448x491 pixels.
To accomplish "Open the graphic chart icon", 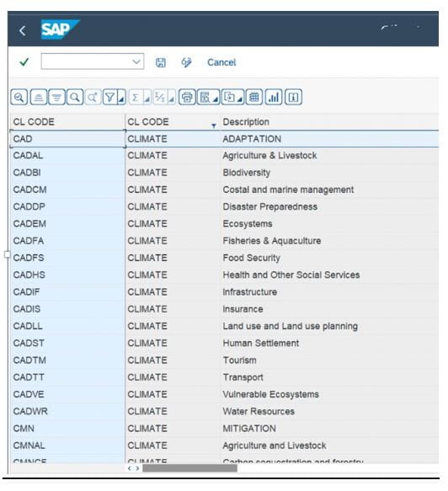I will click(274, 98).
